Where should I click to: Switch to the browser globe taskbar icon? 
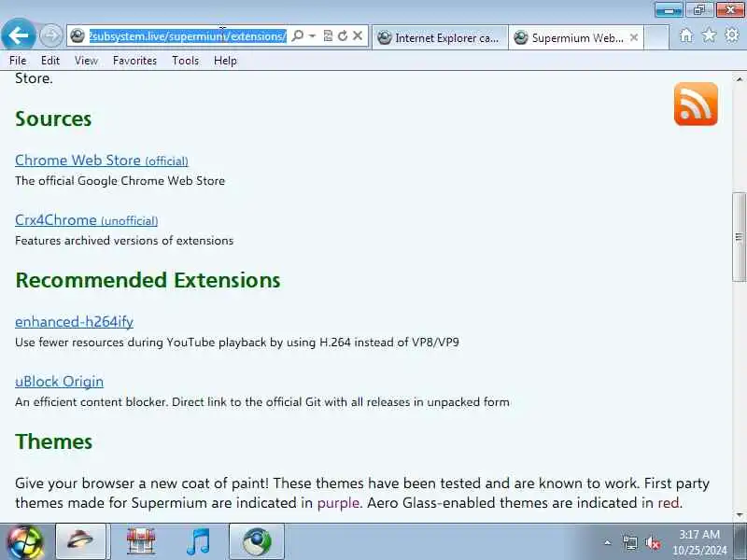click(x=257, y=541)
